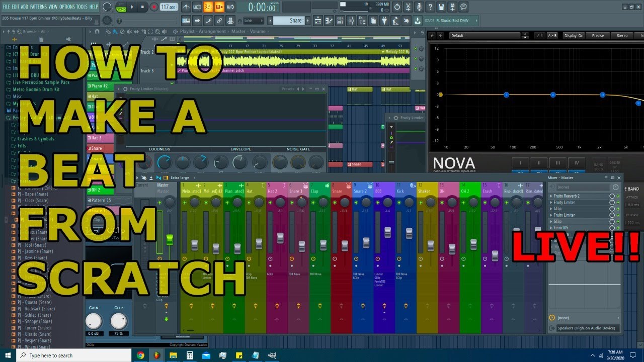Click the help question mark icon

430,7
